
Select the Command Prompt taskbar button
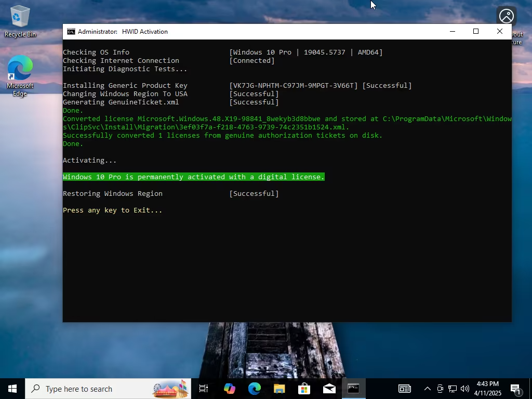(x=353, y=389)
